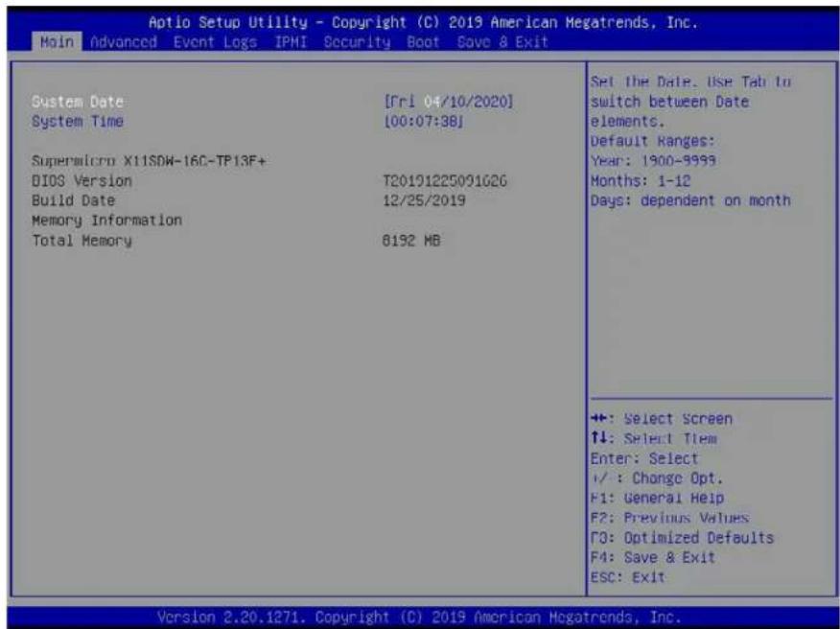Switch to the Boot tab
This screenshot has height=629, width=840.
pyautogui.click(x=423, y=42)
